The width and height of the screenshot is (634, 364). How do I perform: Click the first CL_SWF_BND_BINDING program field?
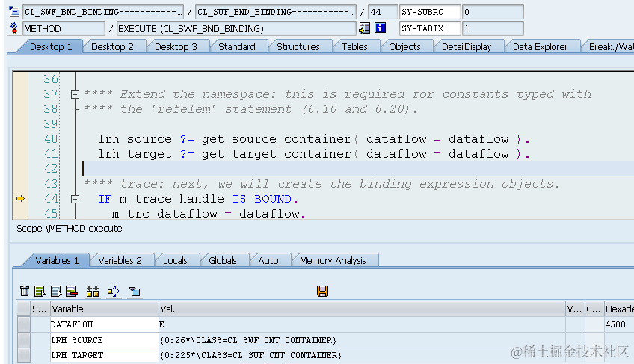[103, 12]
